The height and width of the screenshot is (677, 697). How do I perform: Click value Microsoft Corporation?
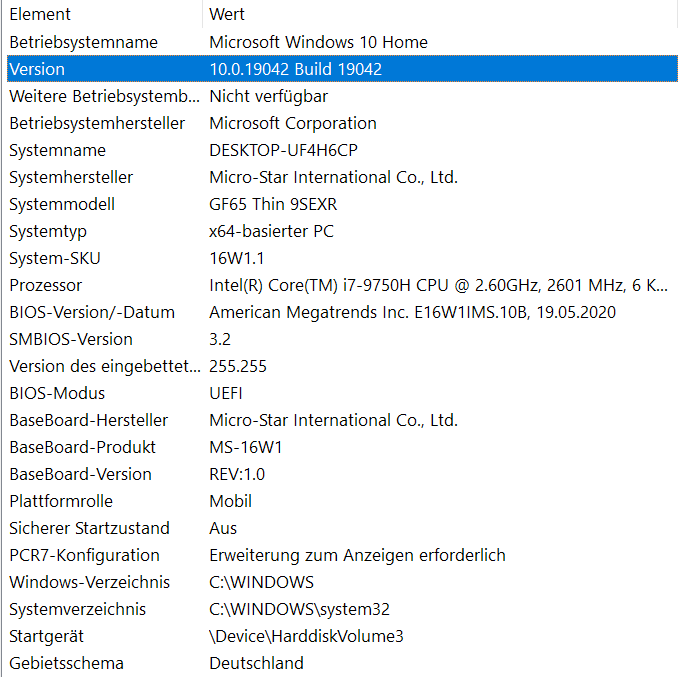coord(293,123)
